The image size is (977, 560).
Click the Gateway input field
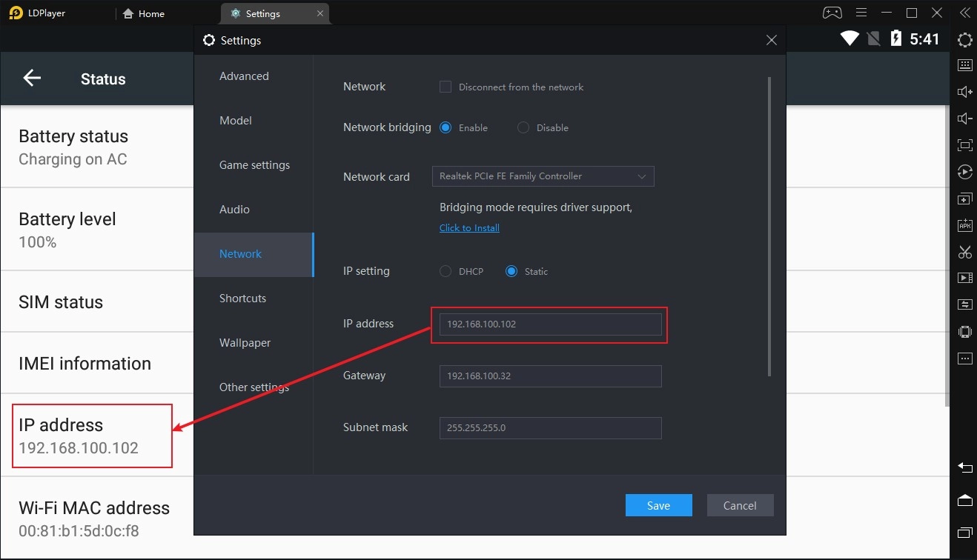point(550,376)
